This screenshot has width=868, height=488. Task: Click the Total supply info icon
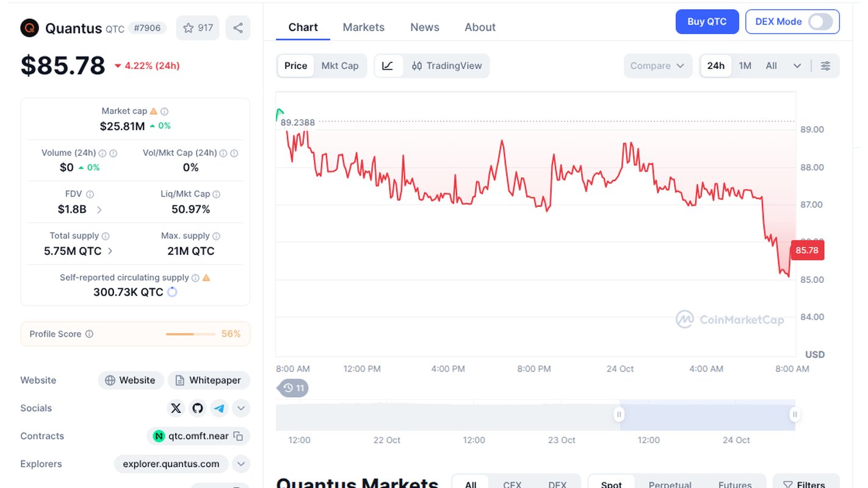coord(105,236)
